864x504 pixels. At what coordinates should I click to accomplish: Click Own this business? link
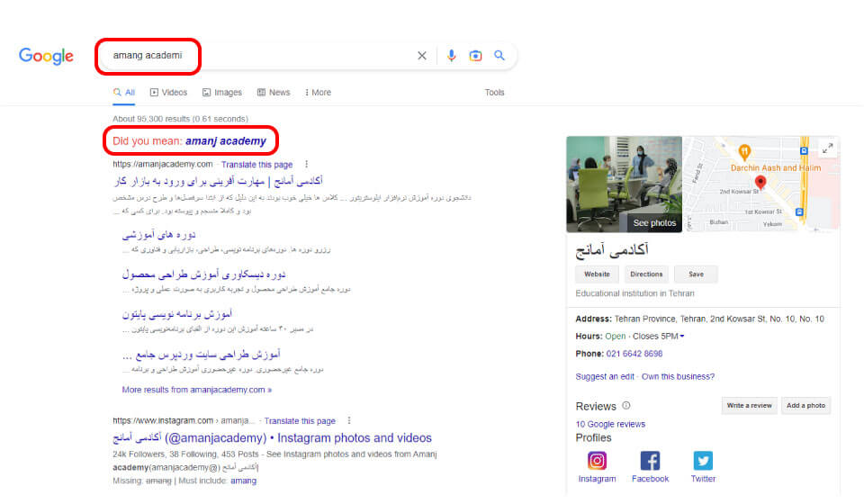pyautogui.click(x=678, y=377)
